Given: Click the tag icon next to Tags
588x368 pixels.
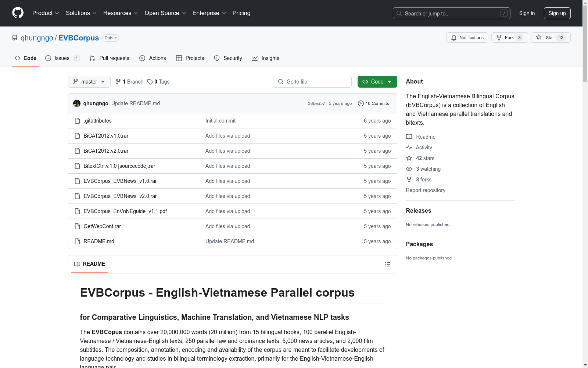Looking at the screenshot, I should [150, 82].
